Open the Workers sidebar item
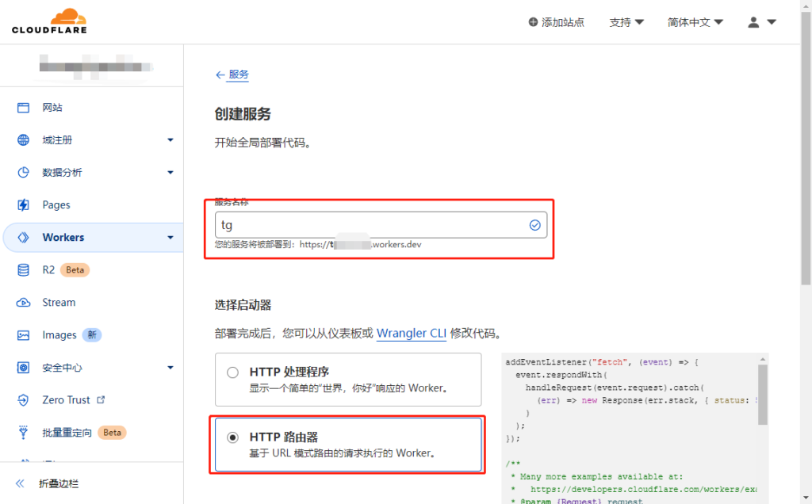Viewport: 812px width, 504px height. 63,237
